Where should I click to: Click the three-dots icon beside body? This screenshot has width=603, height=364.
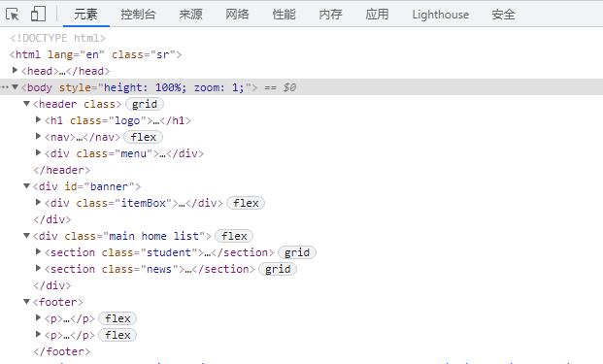[x=4, y=87]
